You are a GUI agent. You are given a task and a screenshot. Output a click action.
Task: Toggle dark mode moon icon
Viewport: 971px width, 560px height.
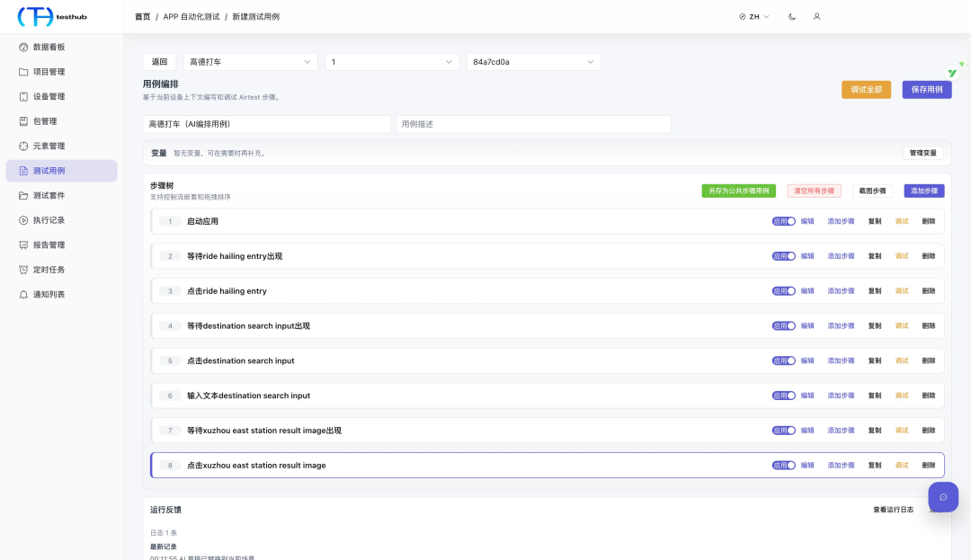[791, 17]
